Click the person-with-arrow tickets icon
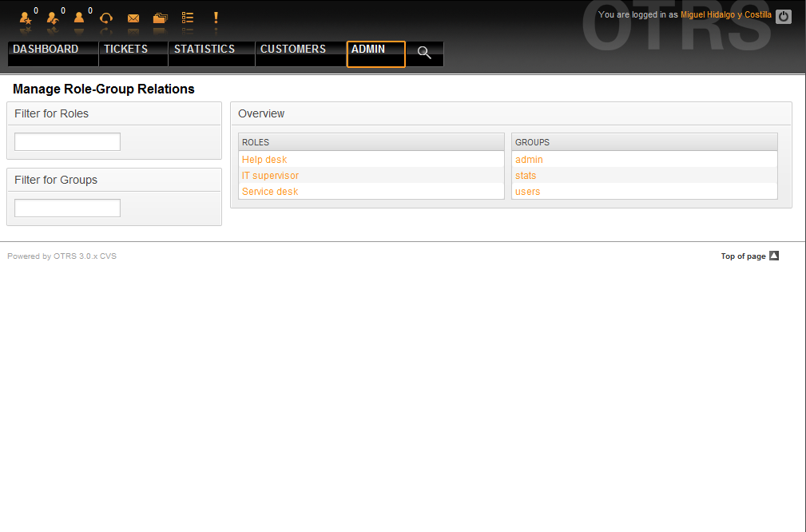This screenshot has height=532, width=806. point(53,18)
